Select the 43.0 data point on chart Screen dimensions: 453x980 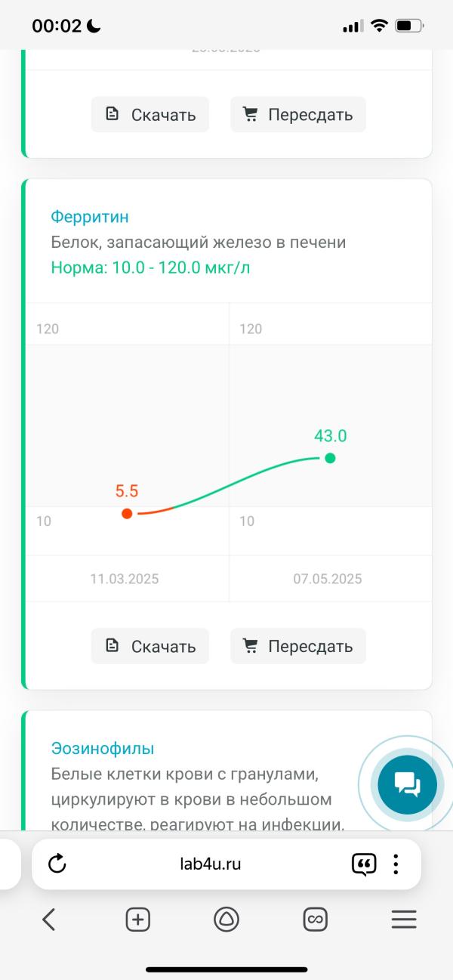click(330, 458)
